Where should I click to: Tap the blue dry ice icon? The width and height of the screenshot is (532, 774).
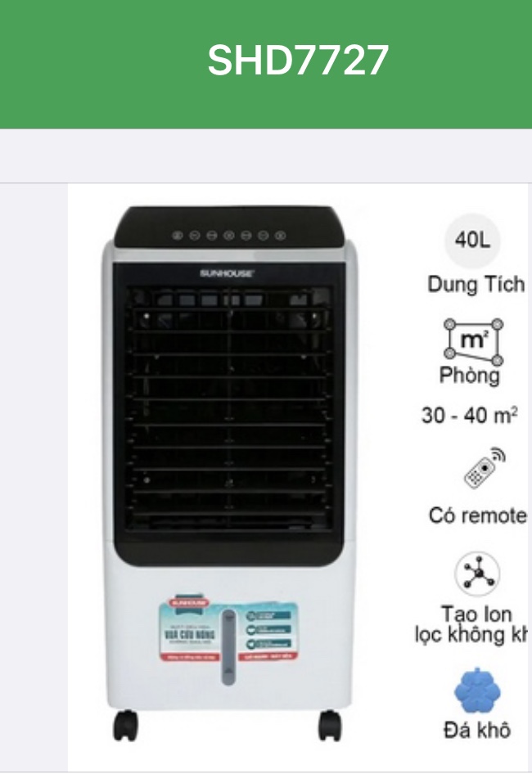coord(476,691)
